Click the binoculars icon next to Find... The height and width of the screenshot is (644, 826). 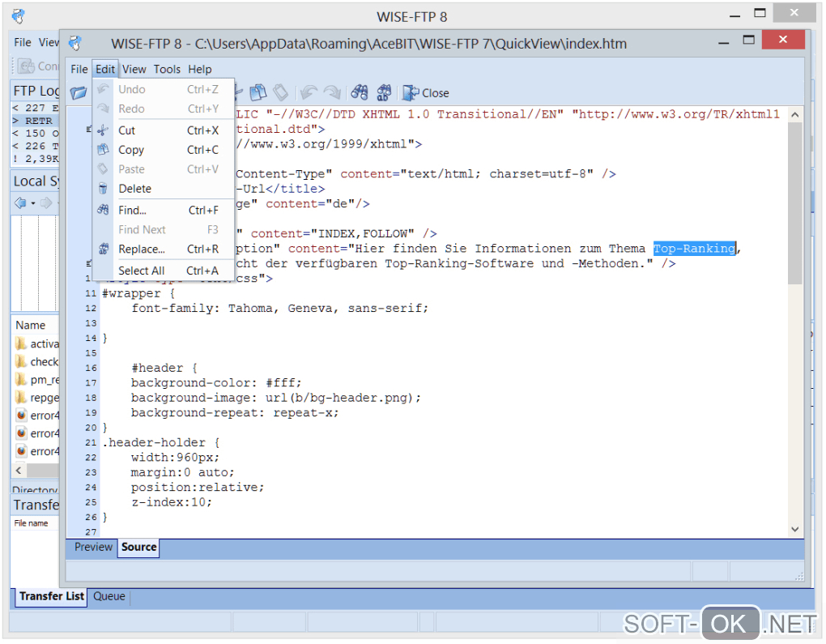(104, 210)
